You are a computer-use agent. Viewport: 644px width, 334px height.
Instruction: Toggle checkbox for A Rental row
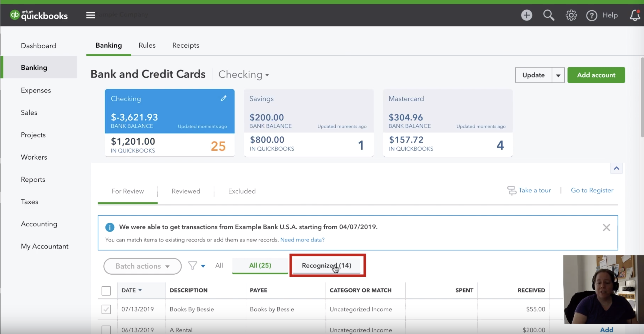click(x=106, y=330)
